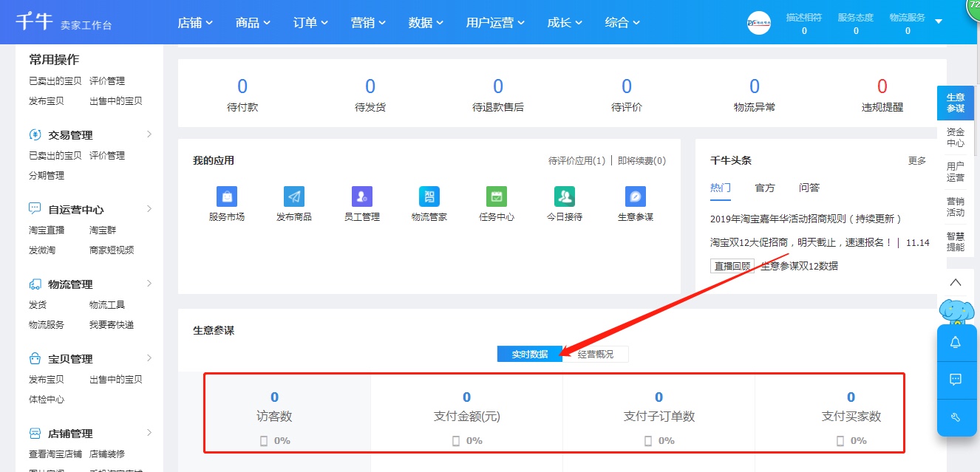Image resolution: width=980 pixels, height=472 pixels.
Task: Select 智慧提能 in right side nav
Action: tap(956, 242)
